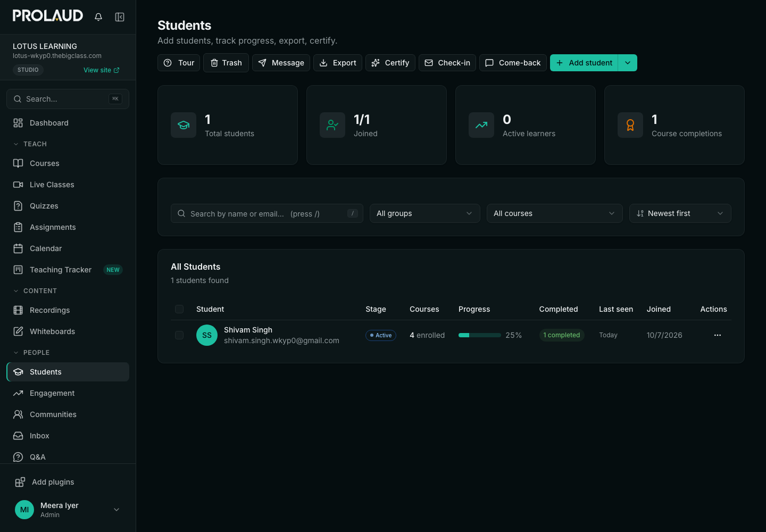This screenshot has width=766, height=532.
Task: Export the students list
Action: coord(338,63)
